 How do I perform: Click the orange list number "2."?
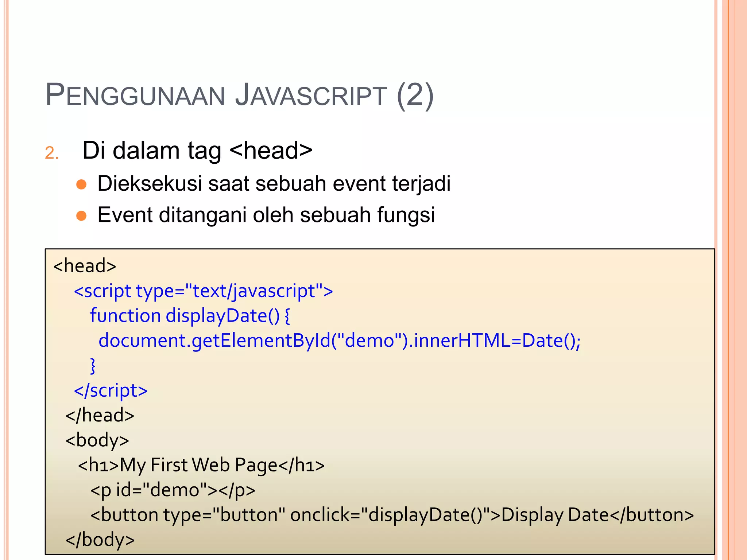click(x=52, y=153)
